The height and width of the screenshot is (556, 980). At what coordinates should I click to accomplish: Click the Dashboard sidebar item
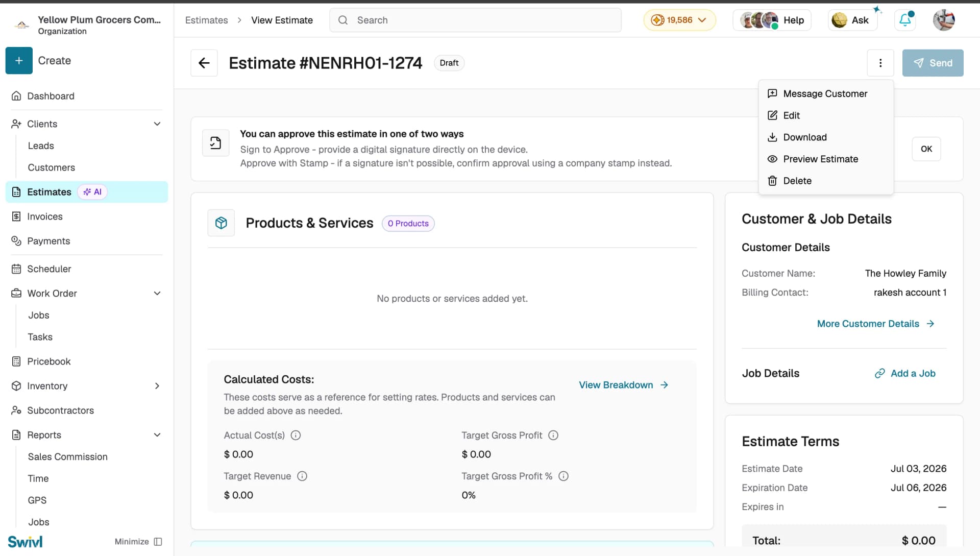click(x=87, y=96)
